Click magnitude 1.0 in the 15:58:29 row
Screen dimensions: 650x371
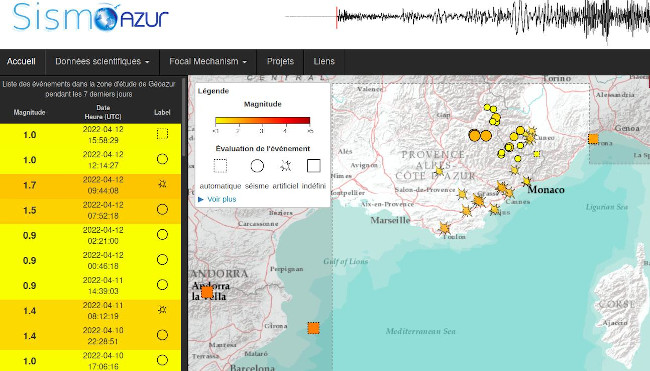[x=29, y=135]
